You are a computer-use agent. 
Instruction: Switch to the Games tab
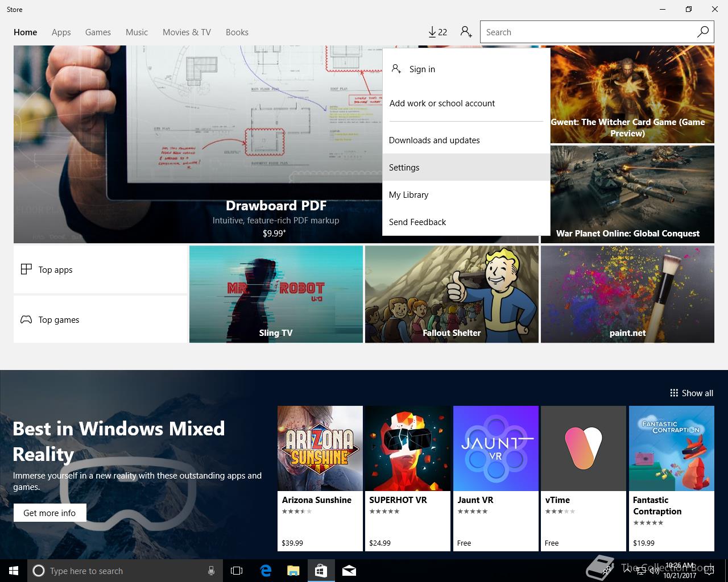[x=98, y=32]
